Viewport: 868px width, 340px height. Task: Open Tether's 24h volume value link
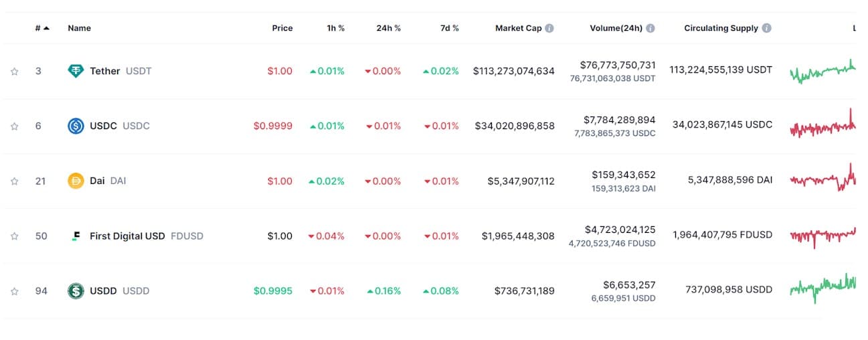(x=618, y=66)
